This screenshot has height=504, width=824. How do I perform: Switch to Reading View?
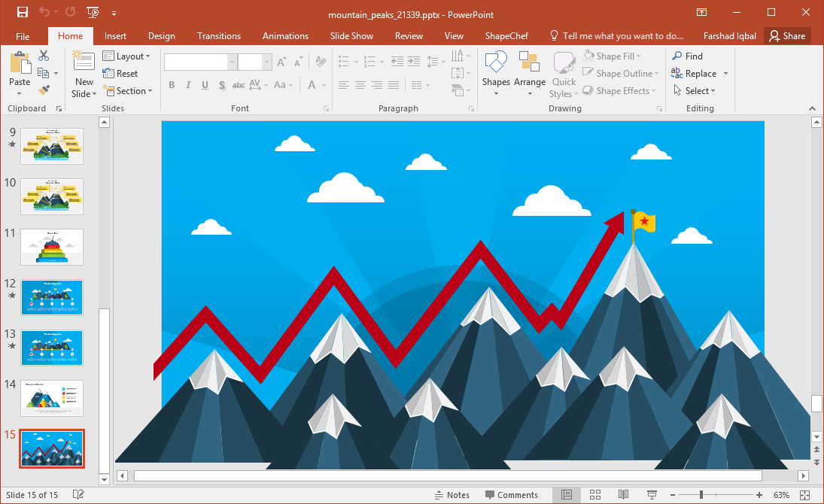pos(623,494)
